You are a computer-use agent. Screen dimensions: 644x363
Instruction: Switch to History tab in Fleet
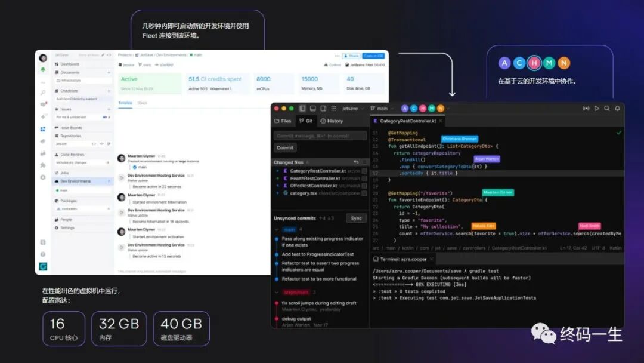(x=332, y=121)
